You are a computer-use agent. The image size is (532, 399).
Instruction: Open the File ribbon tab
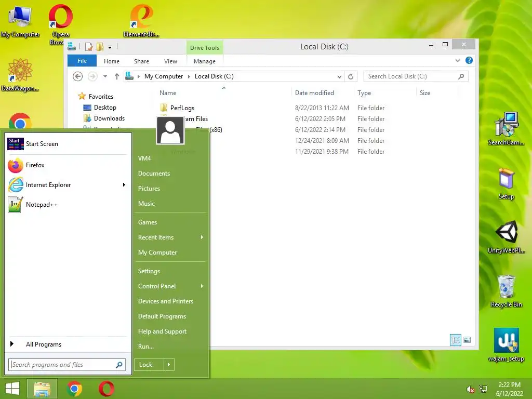tap(82, 61)
